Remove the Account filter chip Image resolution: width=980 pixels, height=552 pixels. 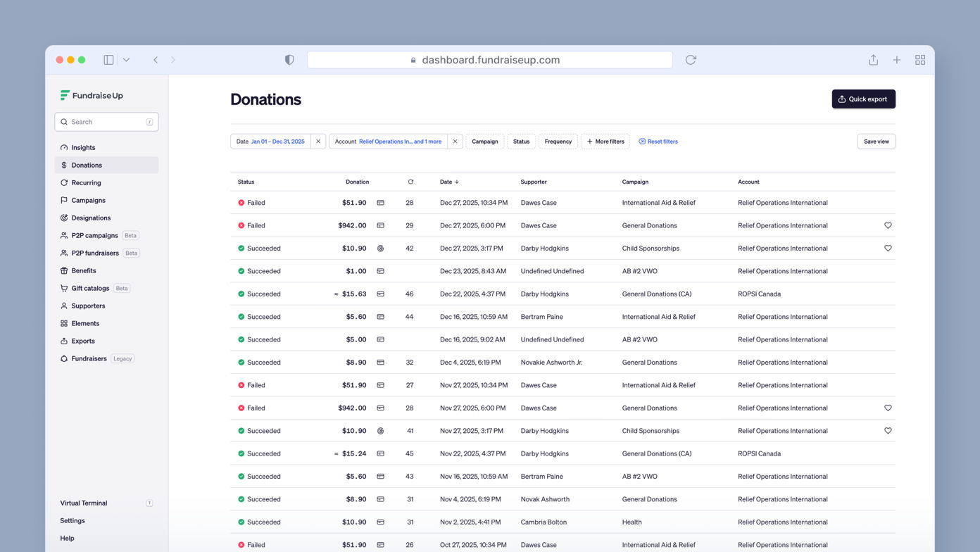click(x=455, y=142)
